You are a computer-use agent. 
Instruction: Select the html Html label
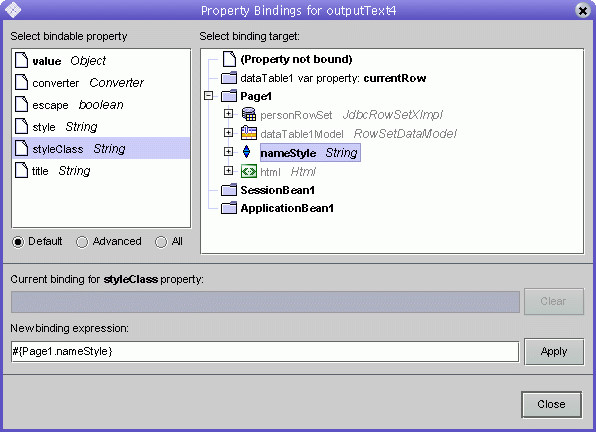tap(288, 172)
